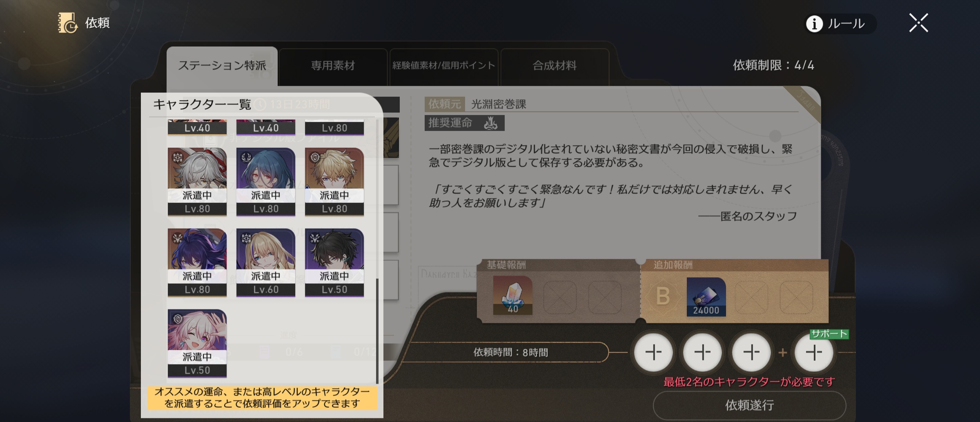Add a character in the first plus slot
Viewport: 980px width, 422px height.
[653, 352]
